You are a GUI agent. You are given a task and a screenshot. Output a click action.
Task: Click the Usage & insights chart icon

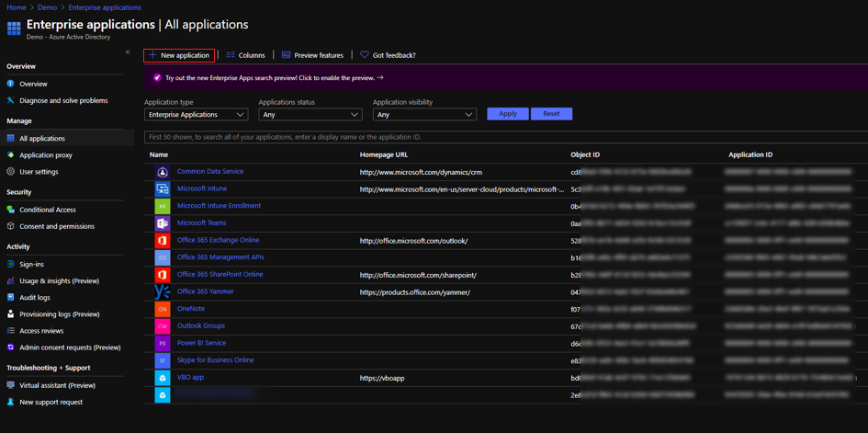pyautogui.click(x=10, y=280)
